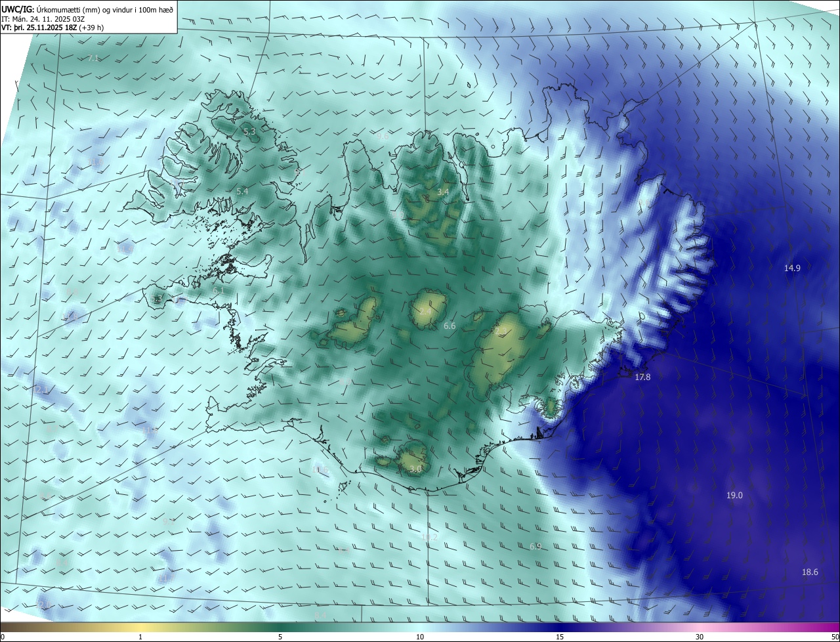The image size is (840, 642).
Task: Click the 10.2 value south of the coast
Action: (429, 537)
